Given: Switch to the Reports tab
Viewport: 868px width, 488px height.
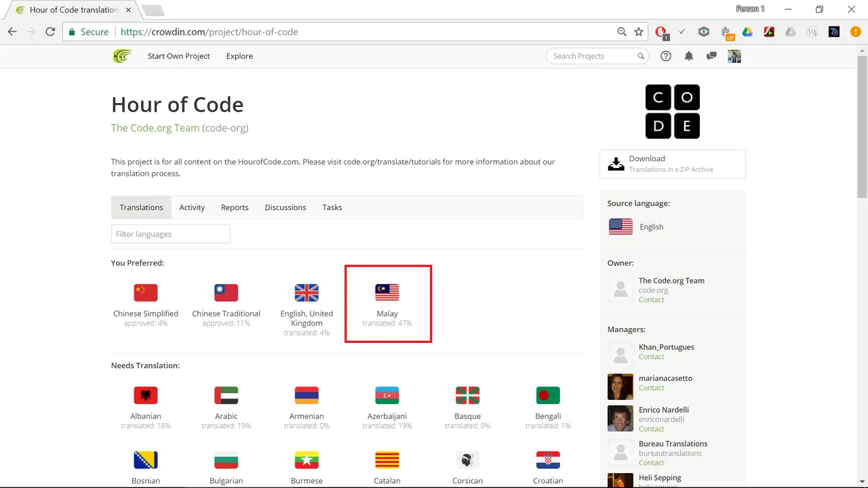Looking at the screenshot, I should (235, 207).
